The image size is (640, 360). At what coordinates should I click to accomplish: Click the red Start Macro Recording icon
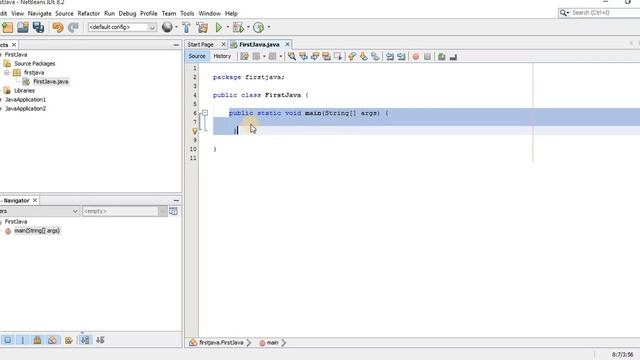pos(416,56)
